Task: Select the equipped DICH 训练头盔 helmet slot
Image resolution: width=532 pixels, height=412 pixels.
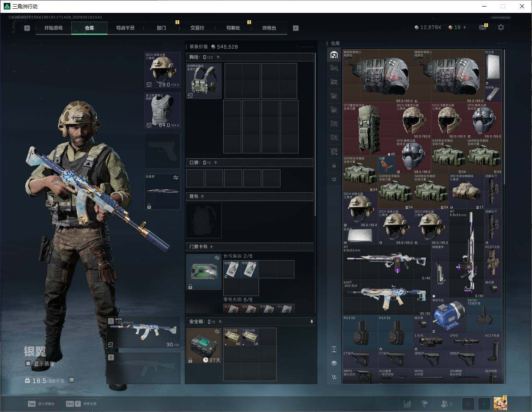Action: (x=163, y=70)
